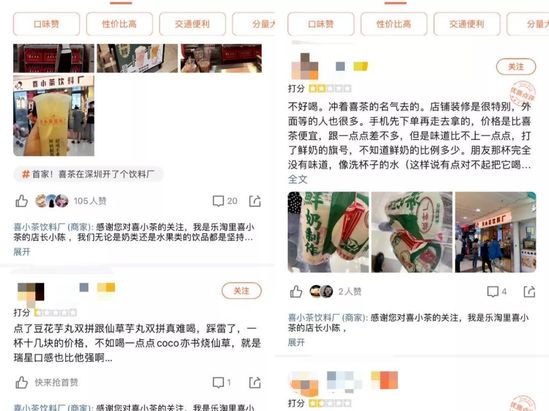Expand merchant reply under 105-likes review
Screen dimensions: 549x411
coord(22,251)
